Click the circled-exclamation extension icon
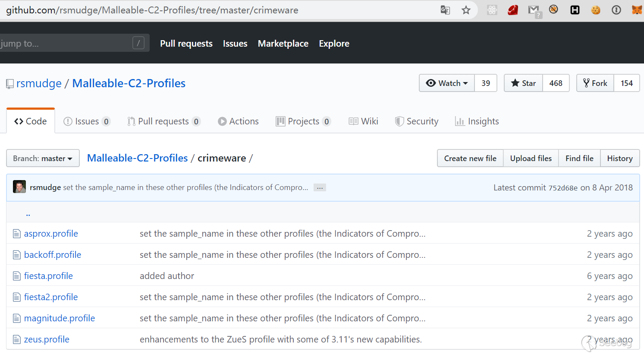The width and height of the screenshot is (644, 355). coord(616,10)
